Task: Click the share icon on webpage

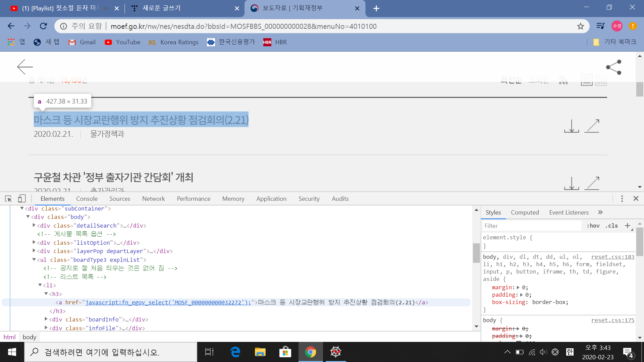Action: click(x=613, y=67)
